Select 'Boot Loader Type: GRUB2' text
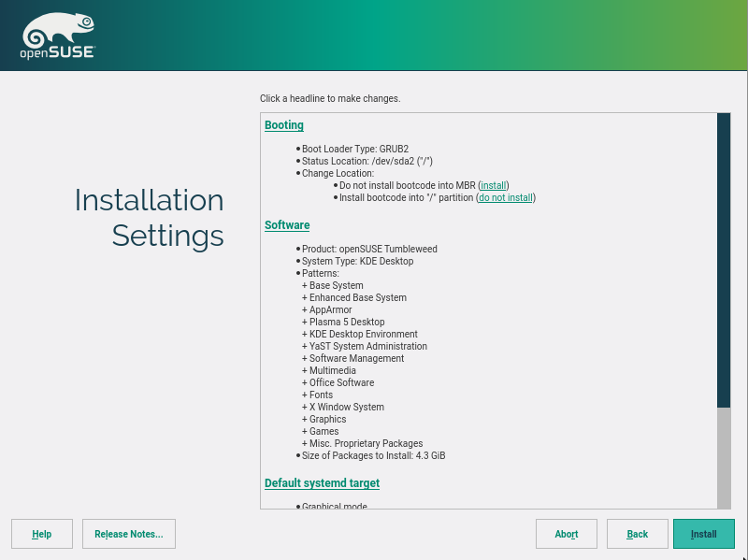Viewport: 748px width, 560px height. [355, 149]
